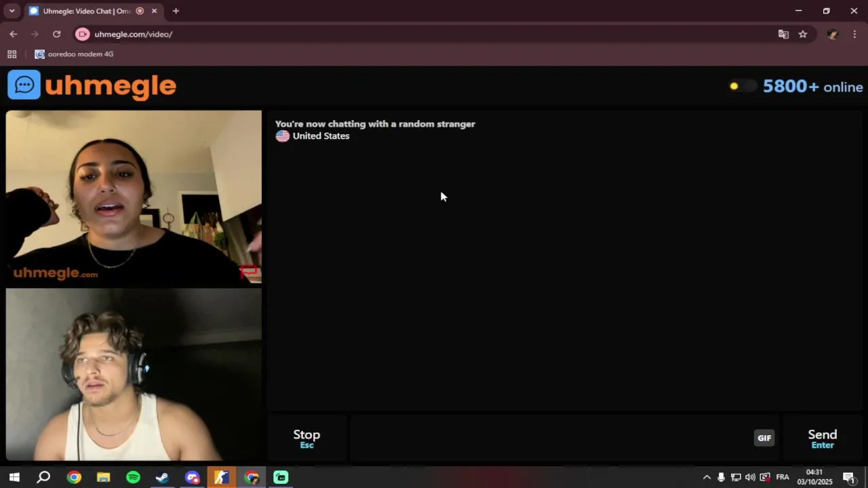
Task: Bookmark this page with the star icon
Action: (803, 34)
